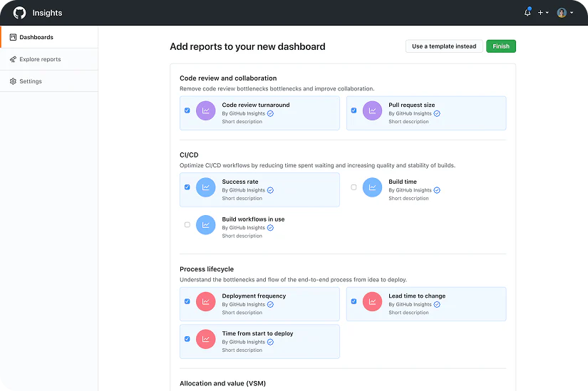
Task: Click verified badge under Success rate
Action: click(x=270, y=190)
